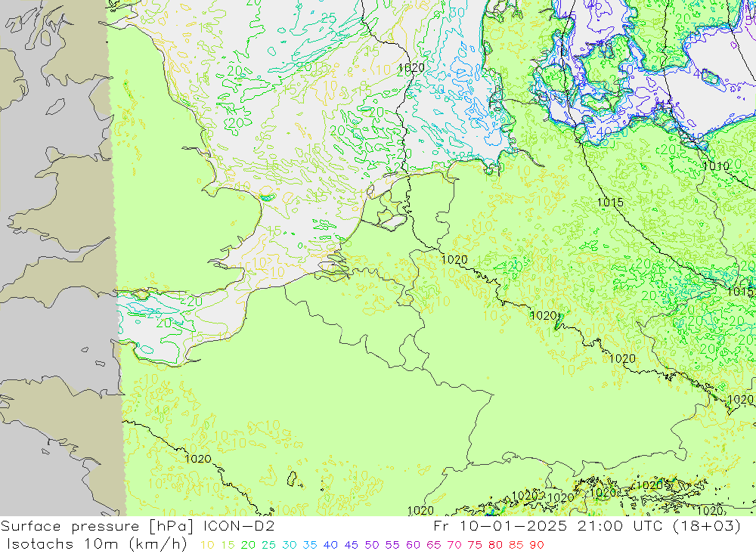Click the 'Isotachs 10m (km/h)' legend title
This screenshot has width=756, height=554.
coord(97,544)
